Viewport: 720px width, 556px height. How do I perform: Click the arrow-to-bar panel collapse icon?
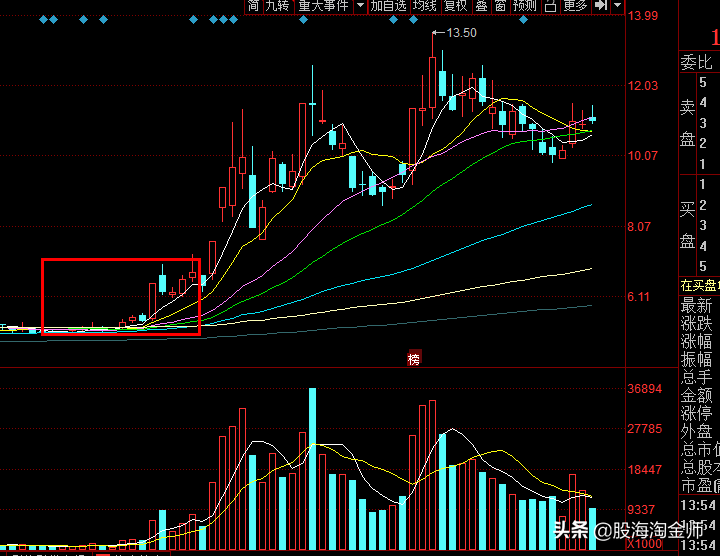pos(600,6)
